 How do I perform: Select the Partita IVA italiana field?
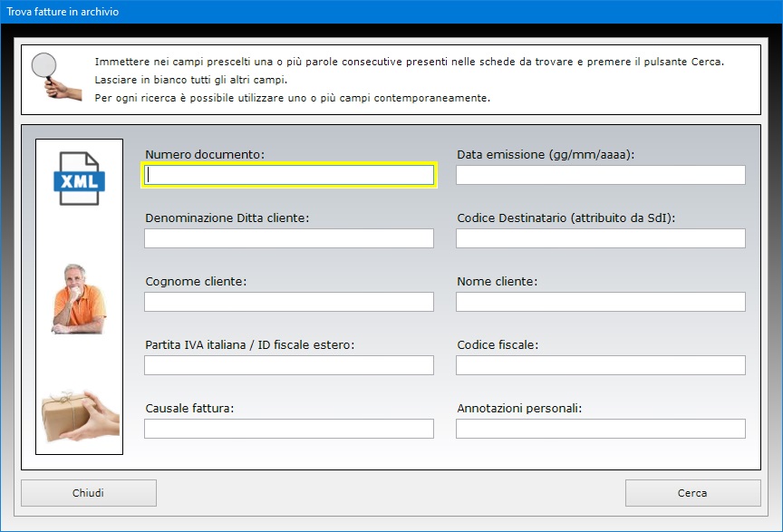pyautogui.click(x=289, y=365)
